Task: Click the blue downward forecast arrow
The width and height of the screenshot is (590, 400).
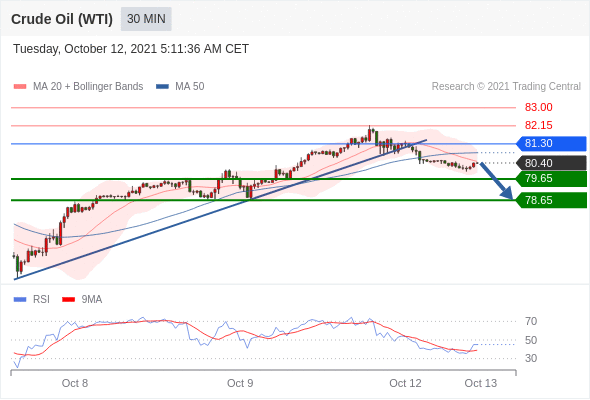Action: [496, 181]
